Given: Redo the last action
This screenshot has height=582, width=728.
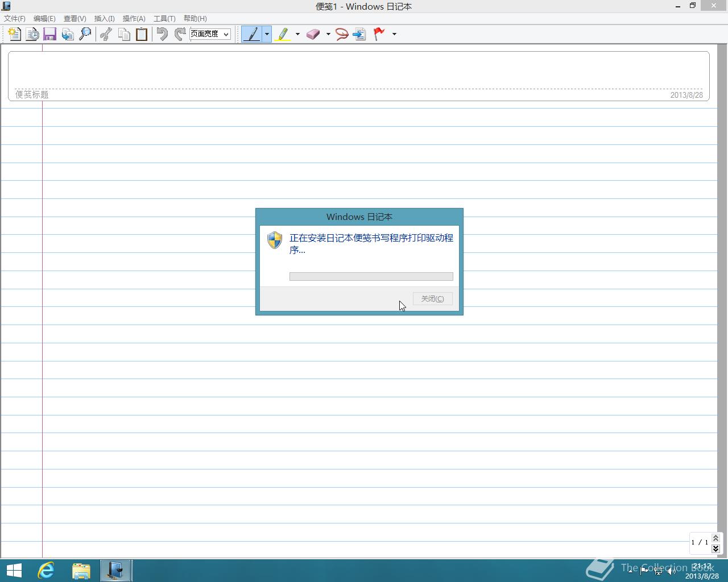Looking at the screenshot, I should tap(180, 34).
